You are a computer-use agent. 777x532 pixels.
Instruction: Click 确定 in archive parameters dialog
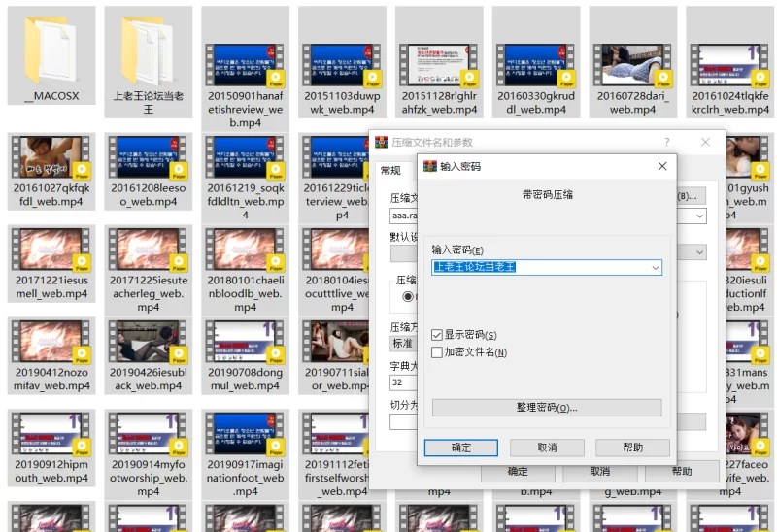click(x=518, y=471)
